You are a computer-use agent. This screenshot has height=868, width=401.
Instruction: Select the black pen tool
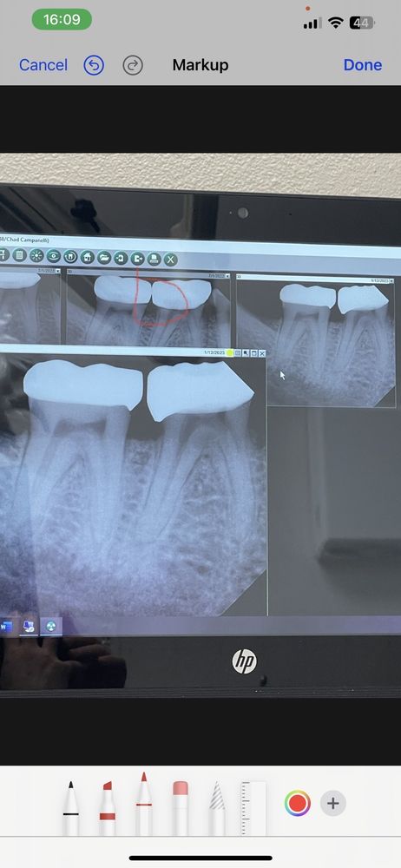pos(70,807)
